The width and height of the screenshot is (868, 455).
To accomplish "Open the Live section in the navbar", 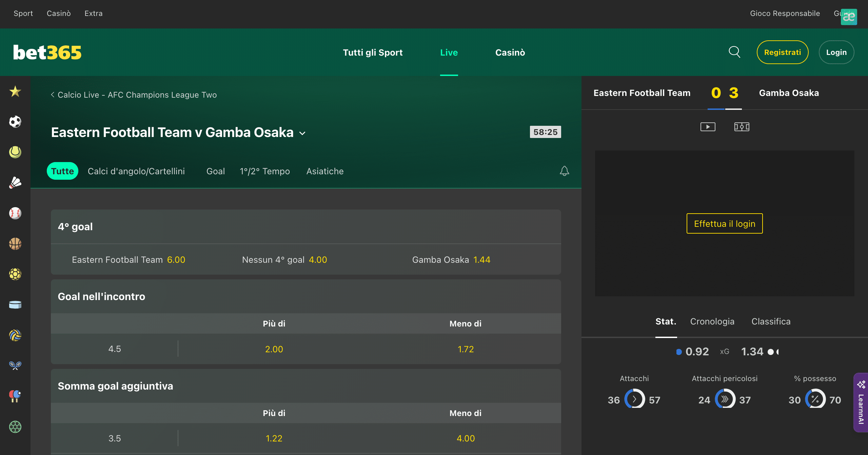I will (x=449, y=52).
